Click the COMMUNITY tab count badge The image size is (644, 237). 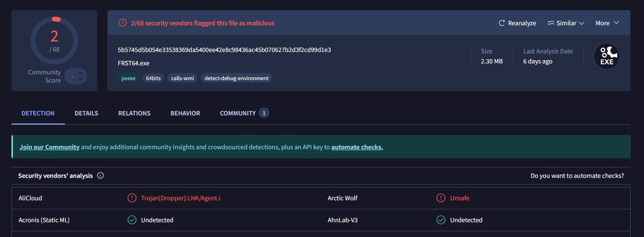(264, 113)
